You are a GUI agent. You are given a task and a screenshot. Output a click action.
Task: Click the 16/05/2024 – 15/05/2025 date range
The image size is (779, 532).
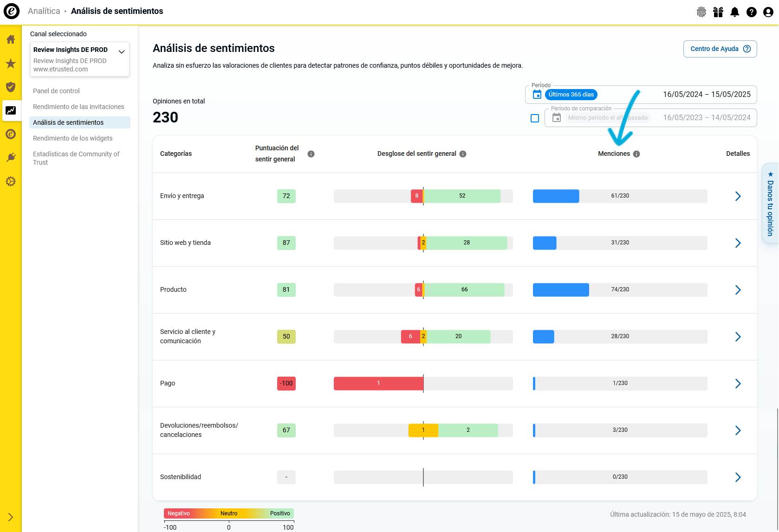707,95
